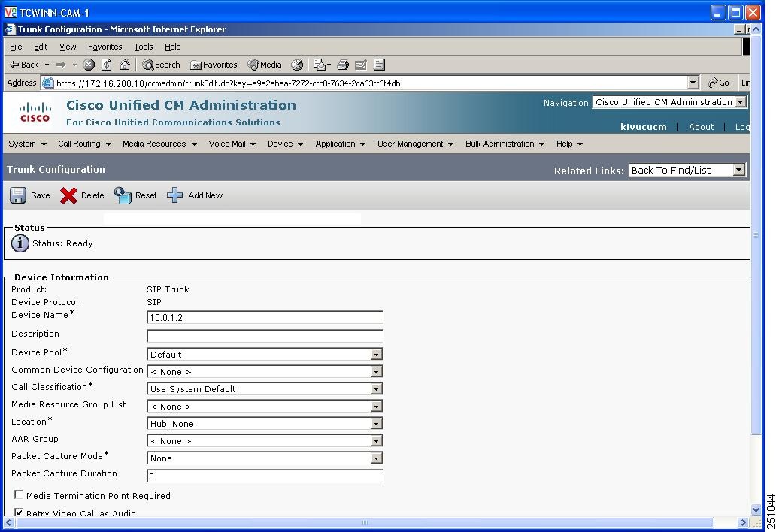Click the browser Forward arrow
Screen dimensions: 779x532
(61, 65)
